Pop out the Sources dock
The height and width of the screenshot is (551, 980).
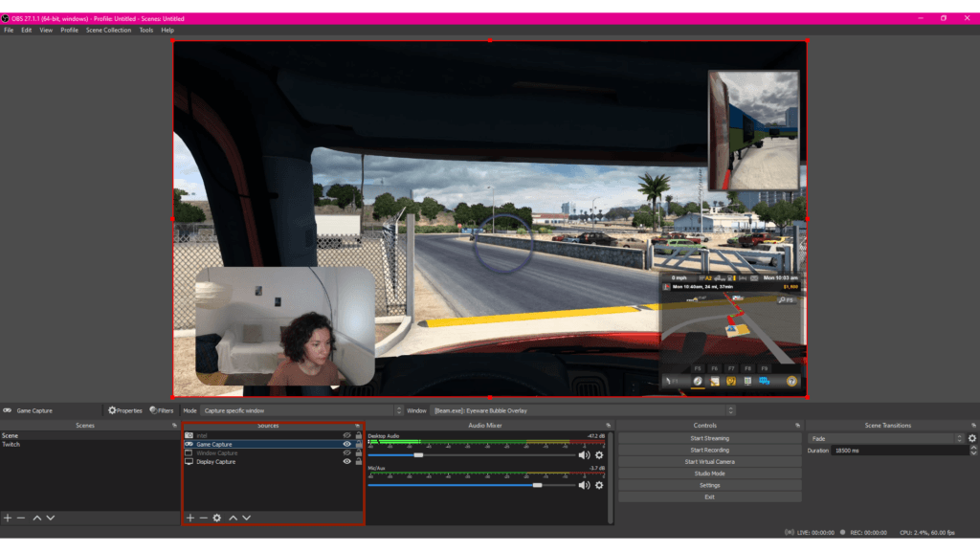(x=358, y=426)
